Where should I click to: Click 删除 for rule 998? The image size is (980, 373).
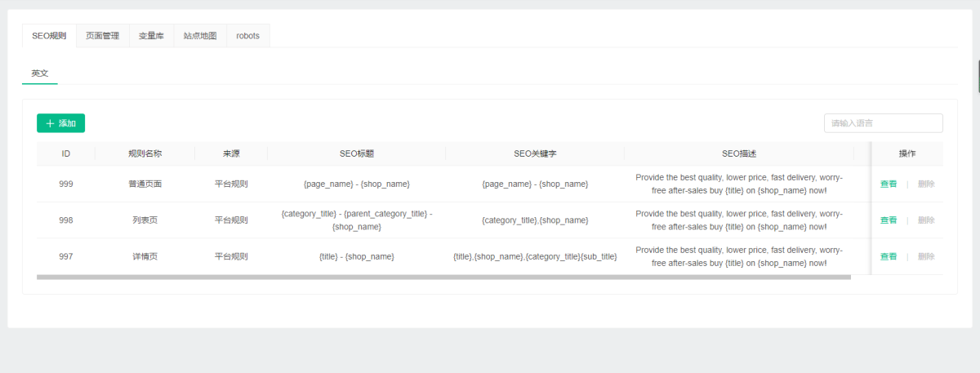tap(926, 220)
